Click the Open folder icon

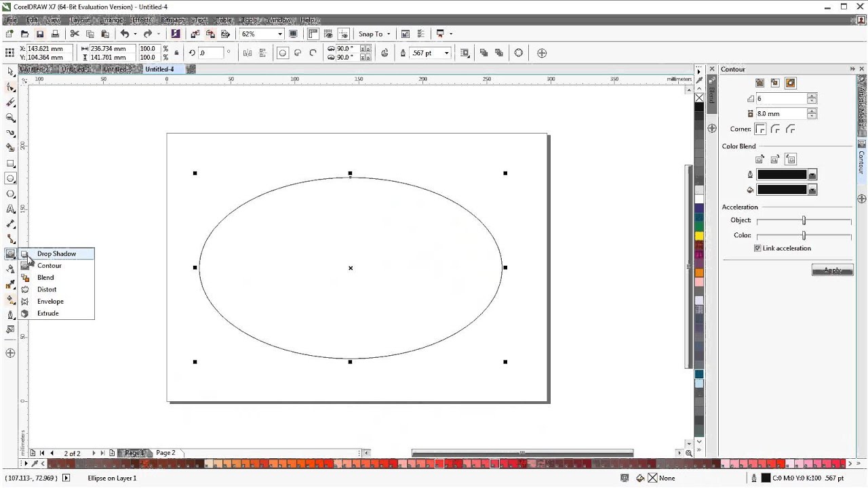(25, 34)
